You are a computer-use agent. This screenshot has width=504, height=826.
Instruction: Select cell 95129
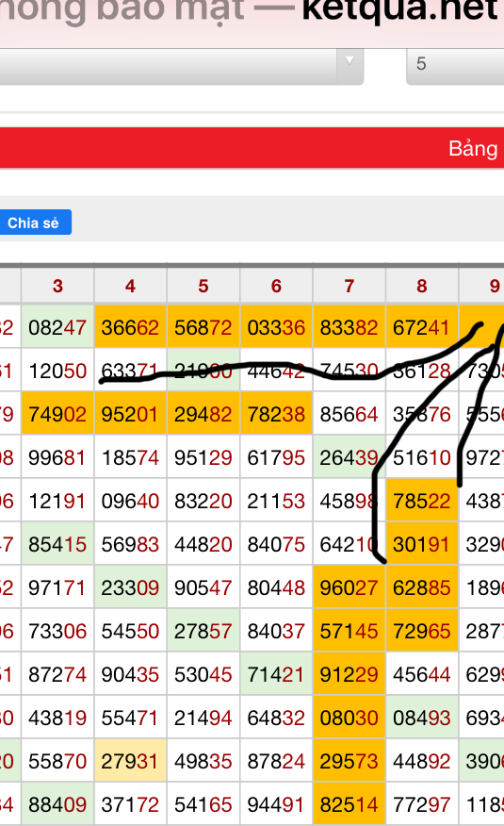pos(203,456)
